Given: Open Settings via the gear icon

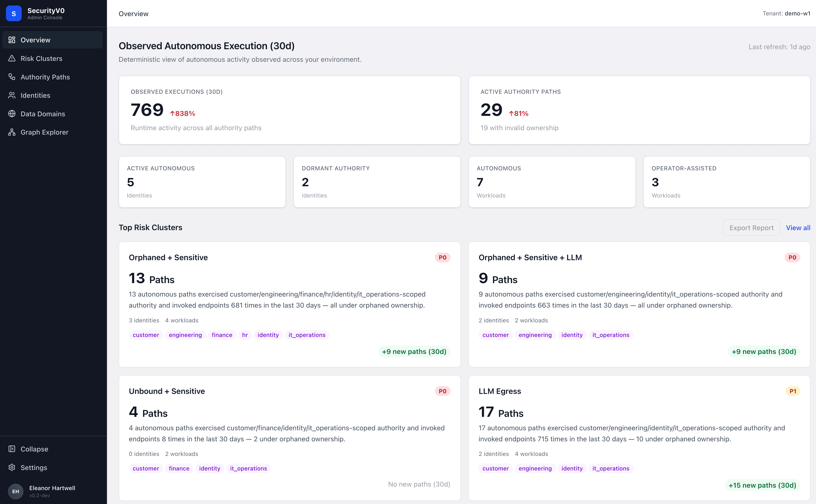Looking at the screenshot, I should (12, 467).
